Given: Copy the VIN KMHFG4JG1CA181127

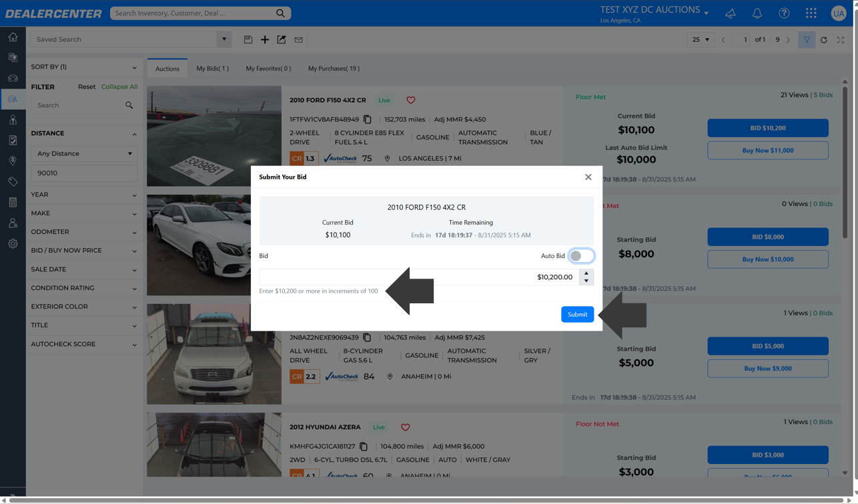Looking at the screenshot, I should pos(364,447).
